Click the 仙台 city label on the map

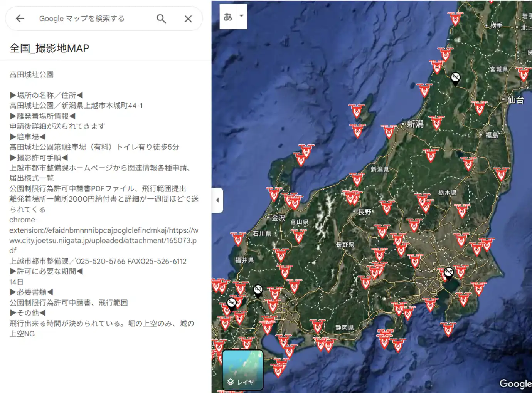point(515,100)
